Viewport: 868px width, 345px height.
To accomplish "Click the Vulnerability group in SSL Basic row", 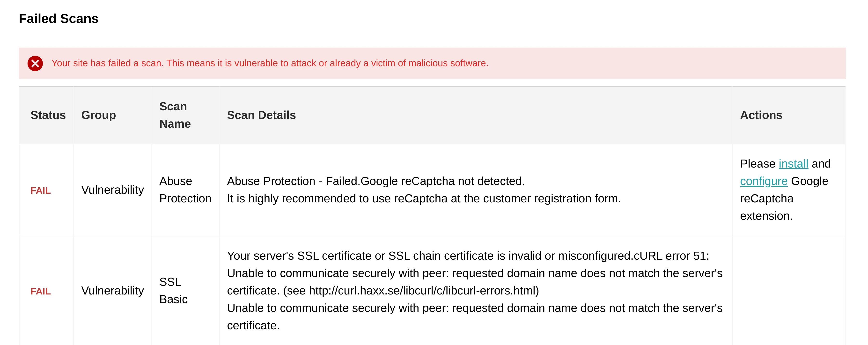I will 112,291.
